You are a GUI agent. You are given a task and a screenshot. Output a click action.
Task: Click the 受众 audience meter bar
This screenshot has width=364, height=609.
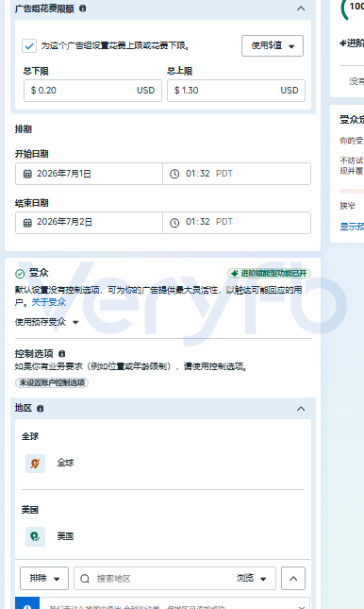pos(352,191)
